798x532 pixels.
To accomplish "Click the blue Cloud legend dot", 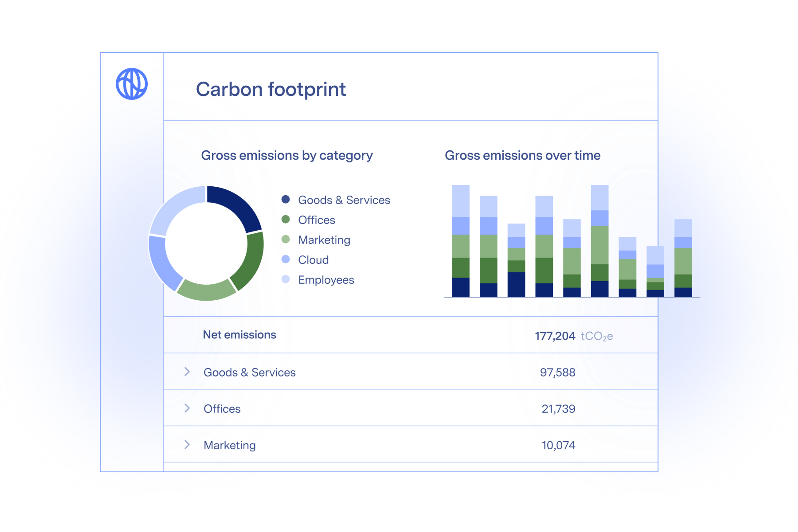I will pyautogui.click(x=286, y=260).
